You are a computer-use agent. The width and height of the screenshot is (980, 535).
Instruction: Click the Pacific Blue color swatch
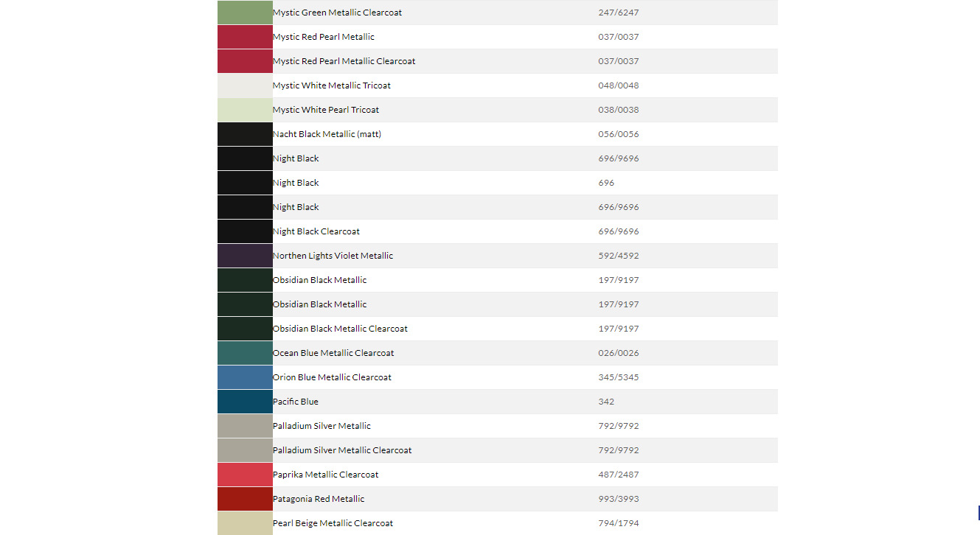tap(245, 402)
